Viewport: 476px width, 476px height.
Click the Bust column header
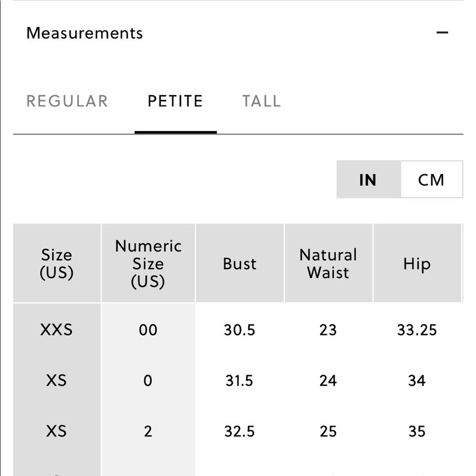tap(239, 263)
